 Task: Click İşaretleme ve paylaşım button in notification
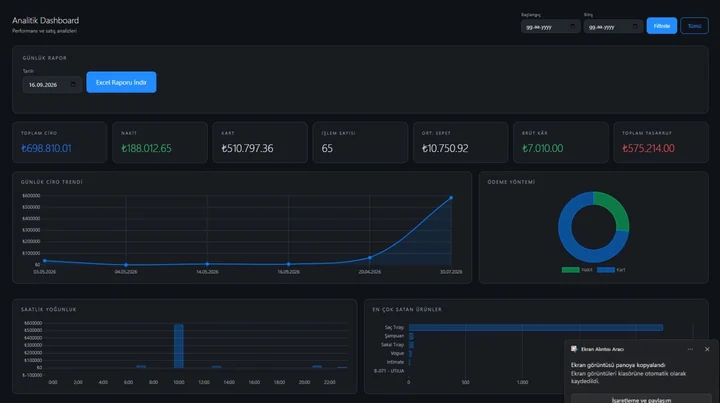tap(641, 399)
